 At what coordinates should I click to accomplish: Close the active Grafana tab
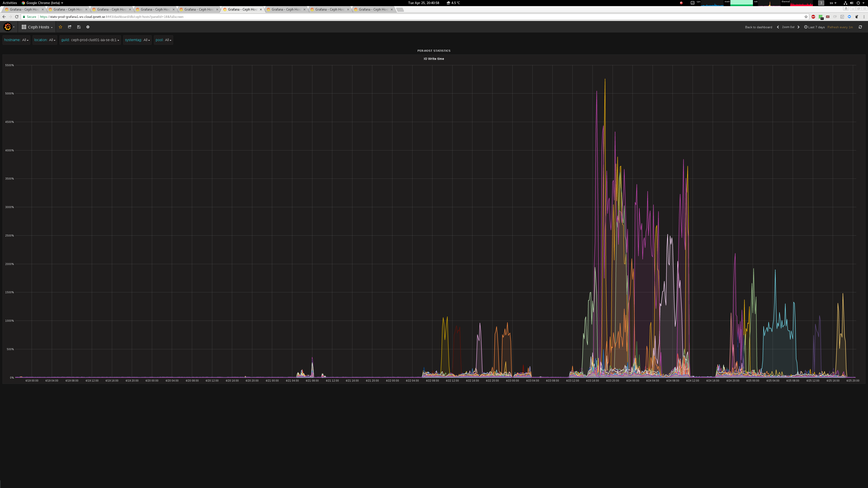pos(261,9)
